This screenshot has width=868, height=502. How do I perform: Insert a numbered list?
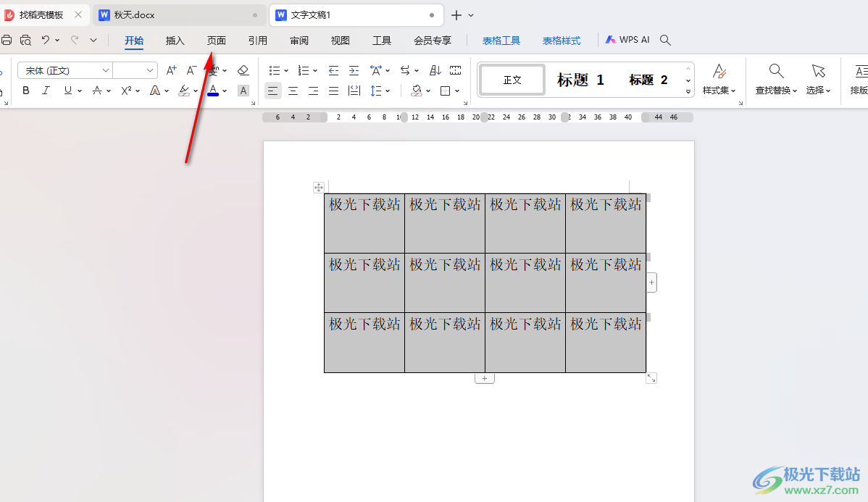(x=304, y=70)
